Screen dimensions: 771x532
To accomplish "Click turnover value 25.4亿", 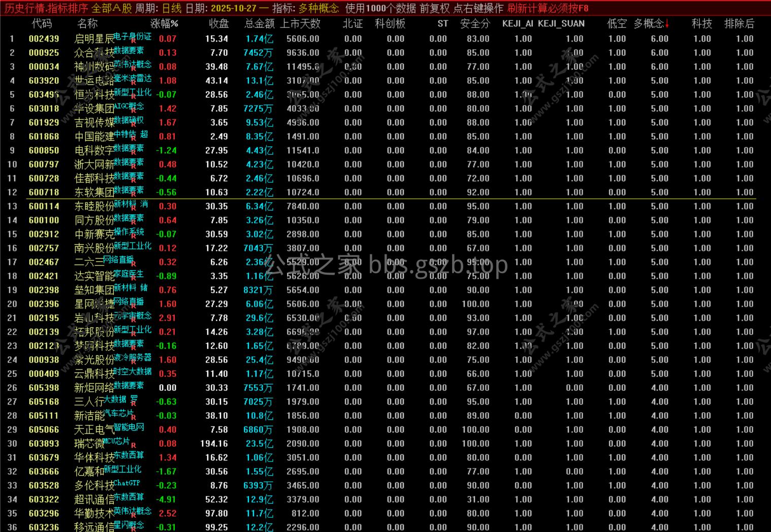I will [260, 360].
